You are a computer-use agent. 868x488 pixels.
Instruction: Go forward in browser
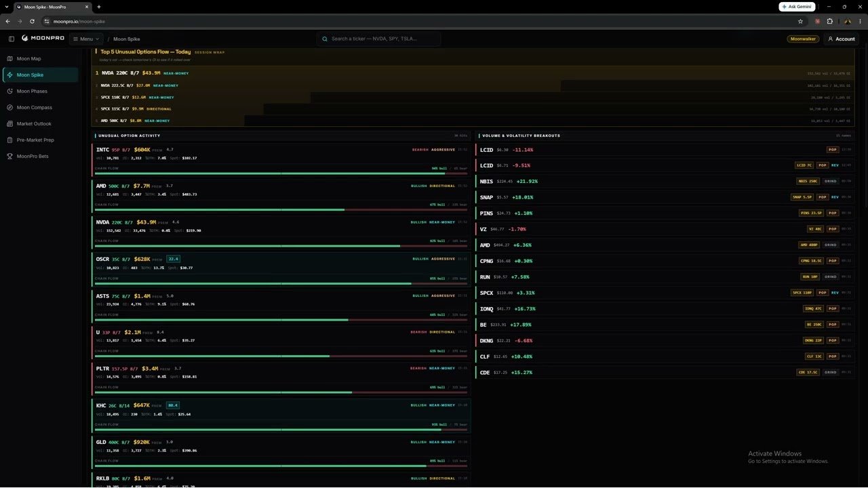pos(20,21)
